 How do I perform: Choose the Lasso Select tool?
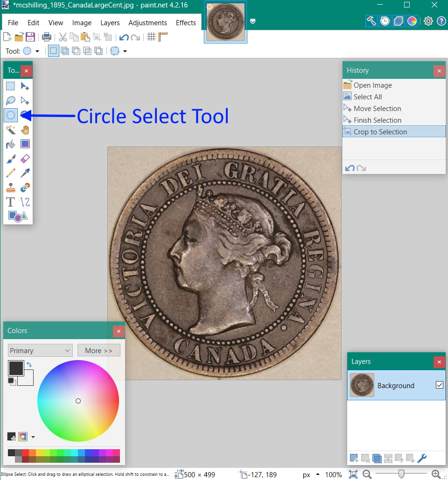coord(10,100)
